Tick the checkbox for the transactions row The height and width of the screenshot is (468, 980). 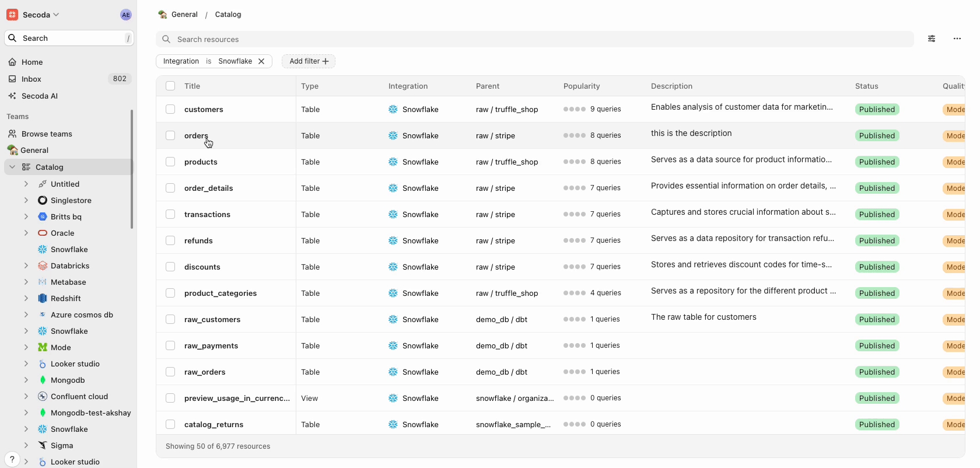(x=170, y=214)
